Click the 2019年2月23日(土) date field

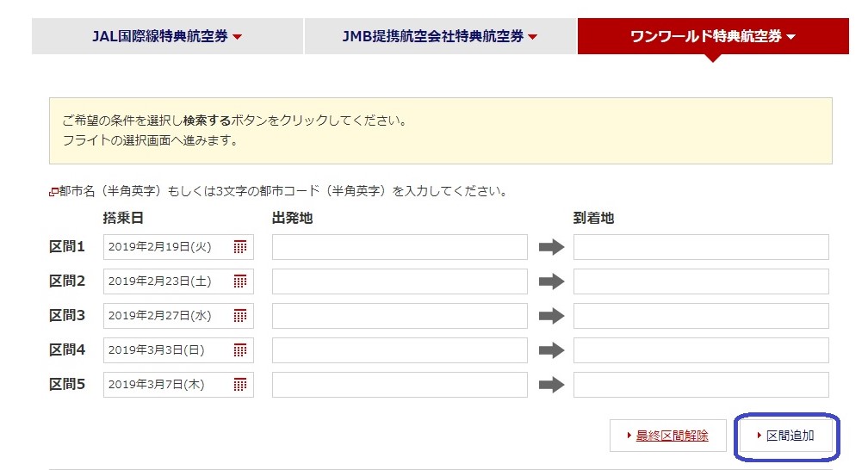point(178,281)
